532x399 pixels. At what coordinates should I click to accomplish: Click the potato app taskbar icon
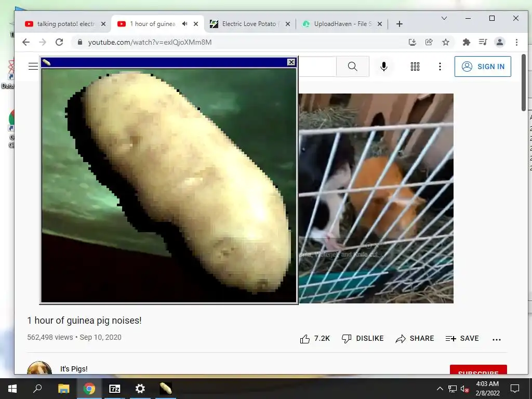166,389
